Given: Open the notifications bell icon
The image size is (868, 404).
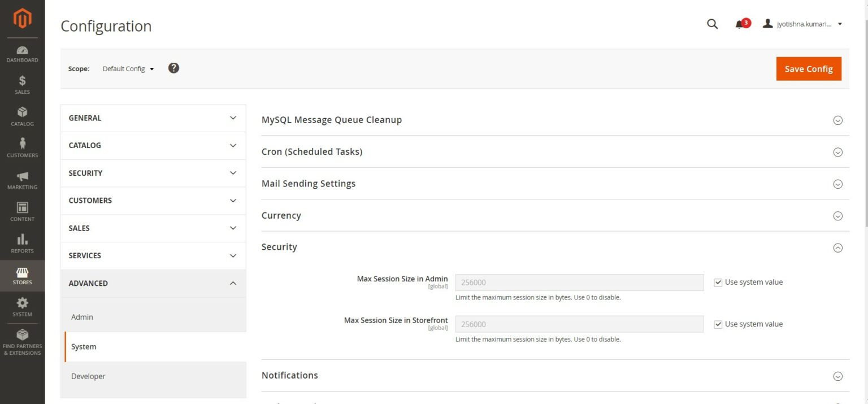Looking at the screenshot, I should [739, 24].
